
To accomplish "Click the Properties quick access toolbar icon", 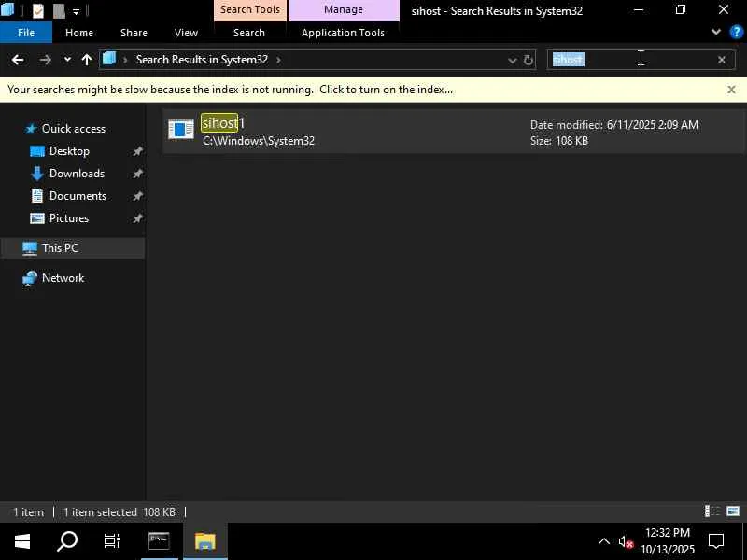I will tap(37, 10).
